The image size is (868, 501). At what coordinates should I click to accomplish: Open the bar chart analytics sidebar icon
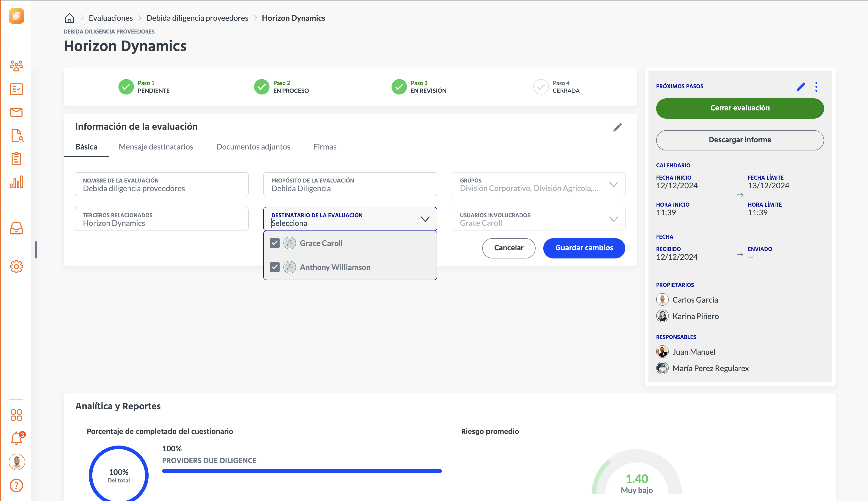16,182
